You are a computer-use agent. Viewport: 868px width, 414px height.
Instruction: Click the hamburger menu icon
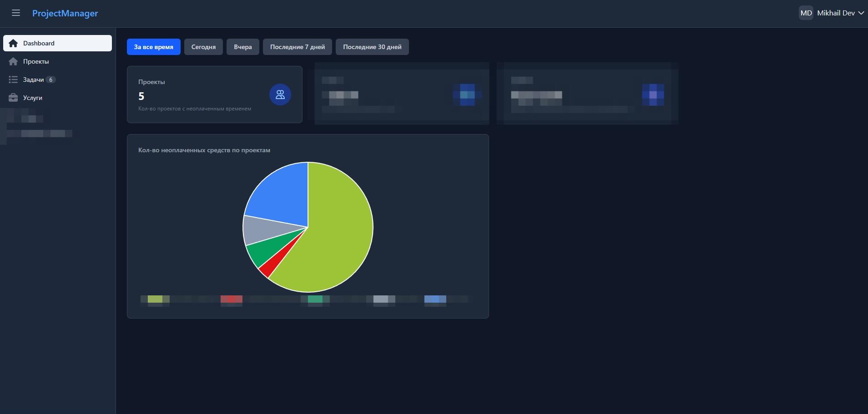click(16, 13)
